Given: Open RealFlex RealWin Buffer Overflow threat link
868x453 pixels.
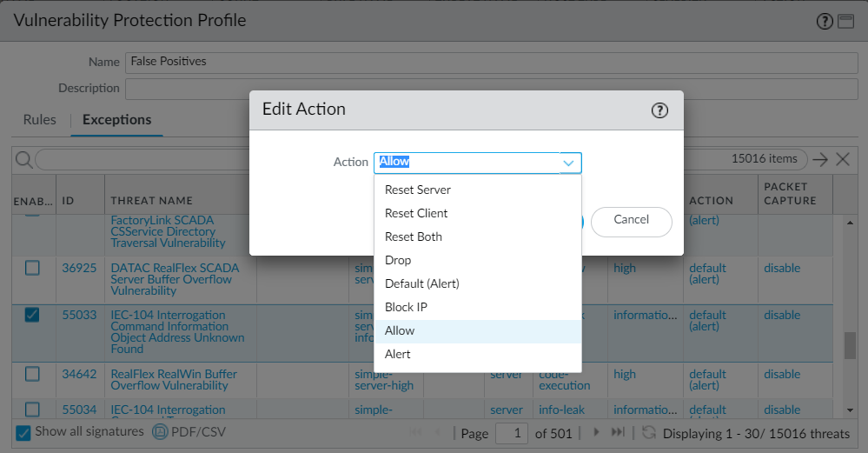Looking at the screenshot, I should coord(174,380).
